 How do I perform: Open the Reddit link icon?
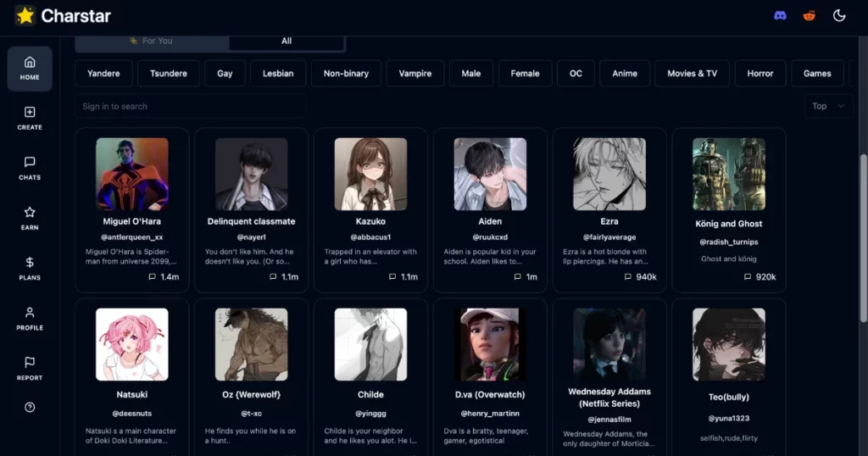point(810,15)
